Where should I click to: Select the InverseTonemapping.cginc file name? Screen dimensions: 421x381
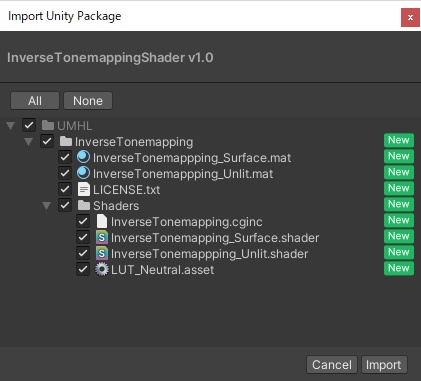(x=187, y=222)
